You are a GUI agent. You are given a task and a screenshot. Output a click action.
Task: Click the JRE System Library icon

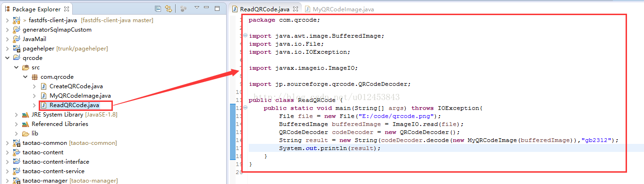[25, 114]
